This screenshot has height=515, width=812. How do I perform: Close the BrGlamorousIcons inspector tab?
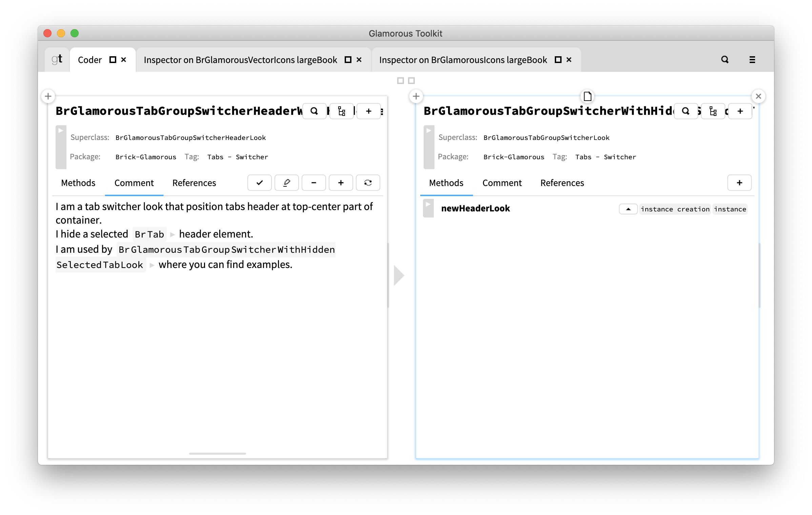click(569, 60)
